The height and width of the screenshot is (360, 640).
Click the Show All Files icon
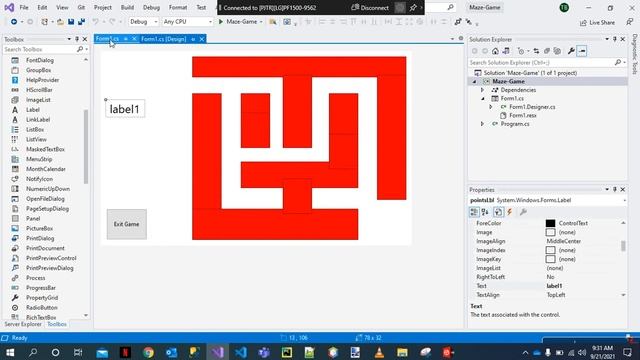coord(557,51)
